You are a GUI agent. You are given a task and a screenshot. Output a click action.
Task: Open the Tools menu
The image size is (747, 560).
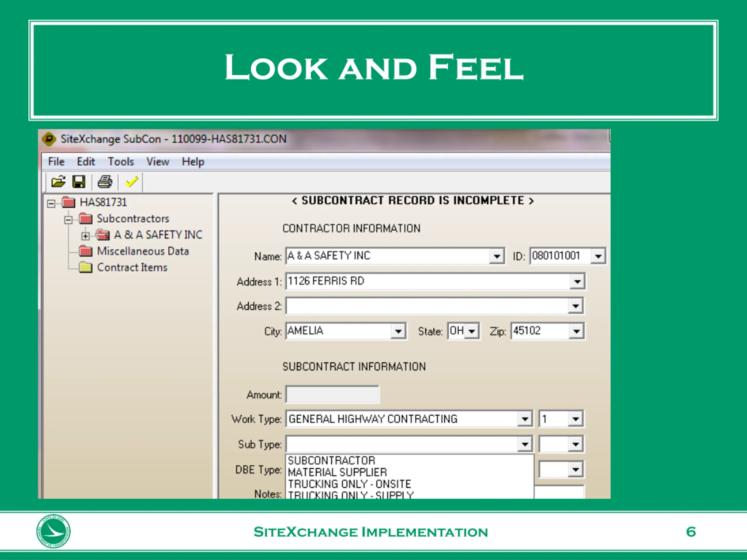pos(121,162)
